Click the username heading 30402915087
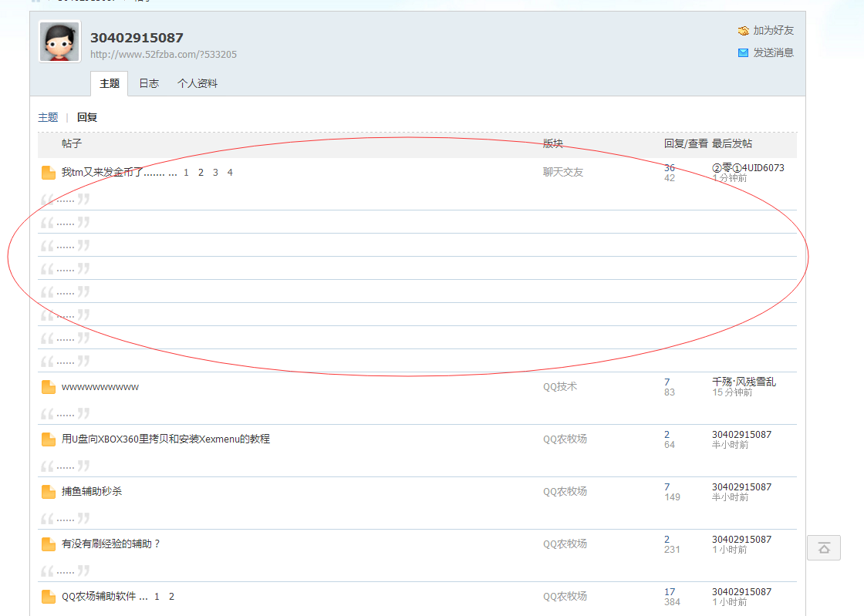The image size is (864, 616). 137,38
